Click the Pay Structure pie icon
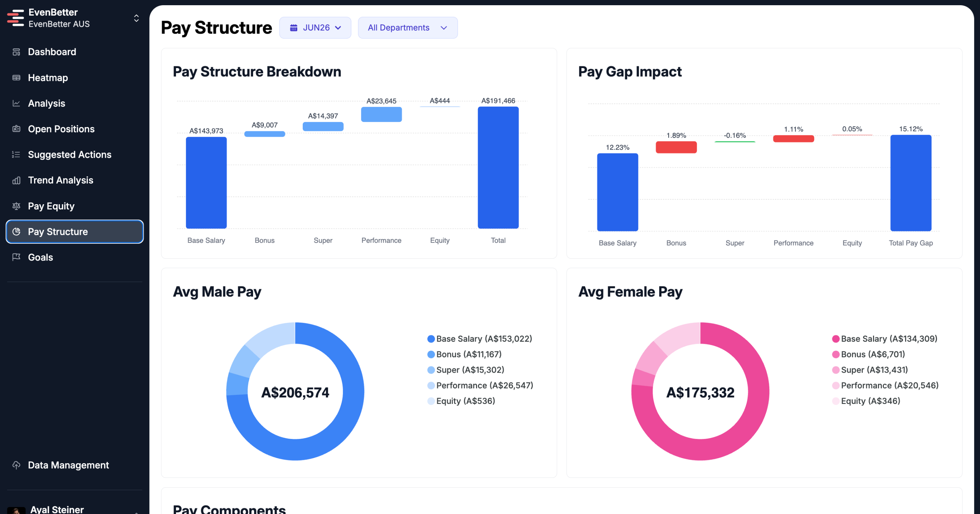This screenshot has width=980, height=514. tap(16, 231)
